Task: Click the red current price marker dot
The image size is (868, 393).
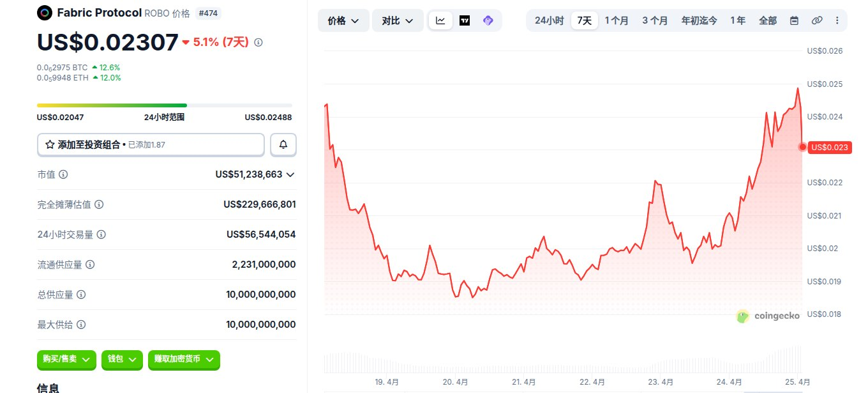Action: coord(802,147)
